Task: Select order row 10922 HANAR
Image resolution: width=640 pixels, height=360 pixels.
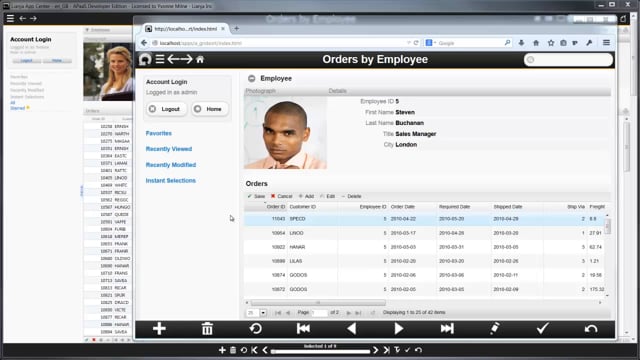Action: pos(424,247)
